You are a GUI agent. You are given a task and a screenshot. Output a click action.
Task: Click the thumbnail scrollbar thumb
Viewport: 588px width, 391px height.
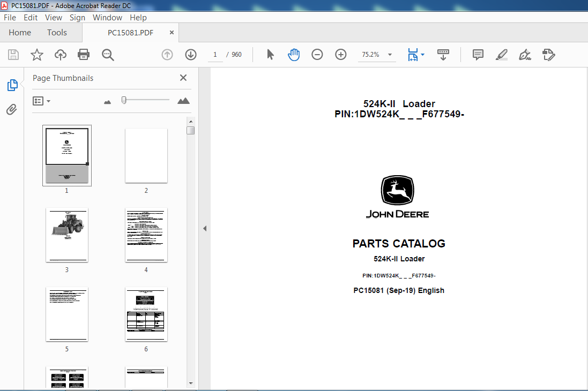click(x=191, y=131)
